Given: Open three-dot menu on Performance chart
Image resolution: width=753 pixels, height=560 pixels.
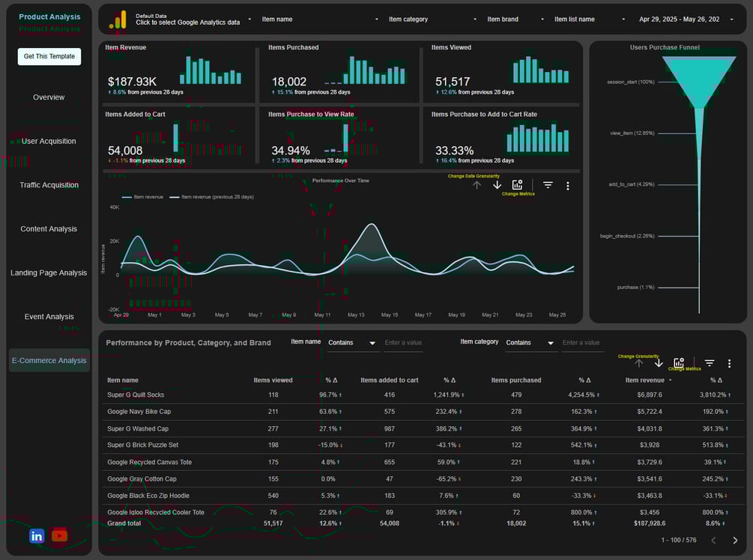Looking at the screenshot, I should 568,186.
